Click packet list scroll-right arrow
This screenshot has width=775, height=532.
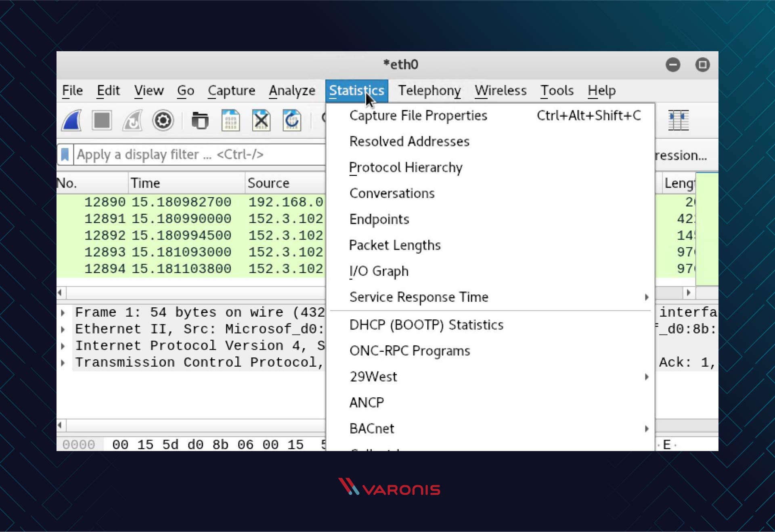(x=689, y=292)
